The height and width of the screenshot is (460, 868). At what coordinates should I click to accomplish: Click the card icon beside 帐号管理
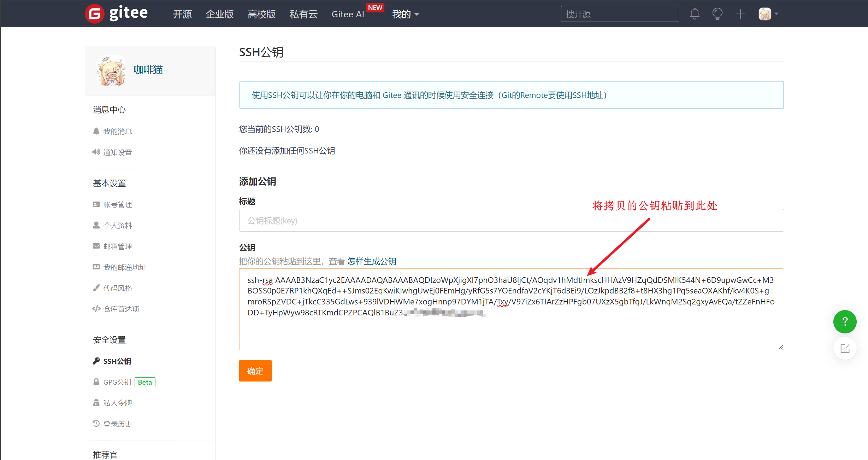click(96, 204)
